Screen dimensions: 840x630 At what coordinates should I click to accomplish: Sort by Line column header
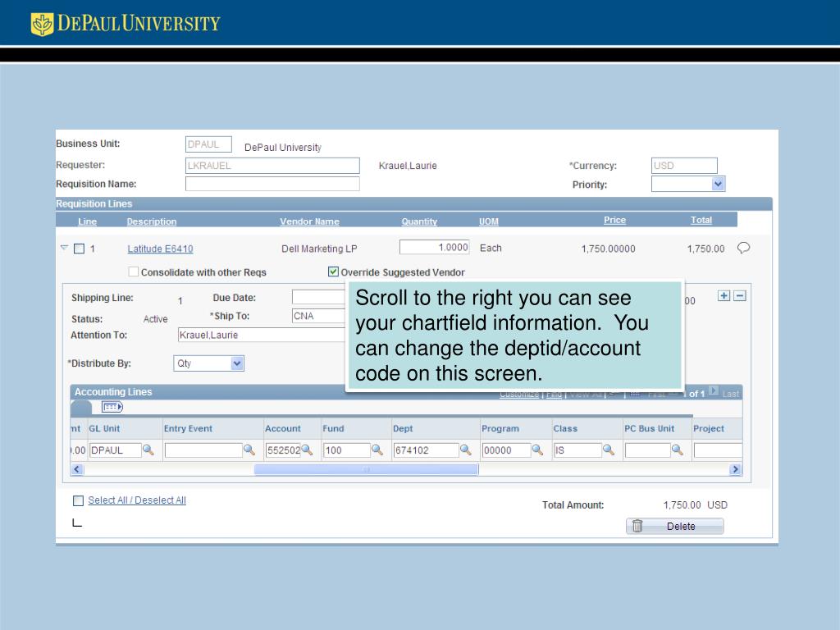tap(87, 221)
